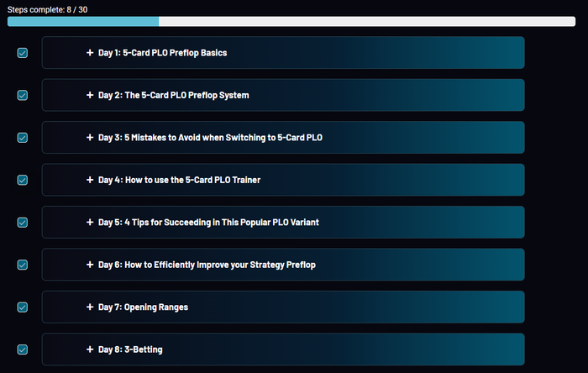Uncheck the Day 1 completion checkbox

pyautogui.click(x=23, y=53)
